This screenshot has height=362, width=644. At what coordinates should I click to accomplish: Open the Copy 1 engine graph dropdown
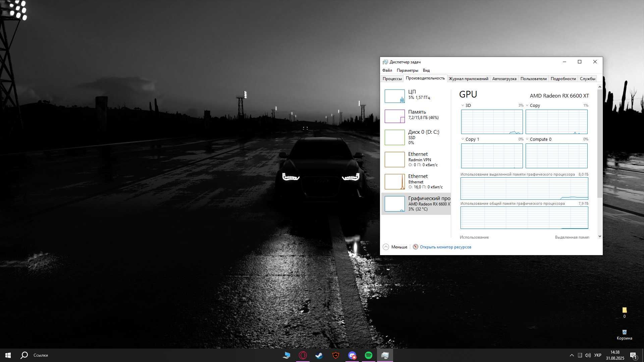tap(463, 139)
